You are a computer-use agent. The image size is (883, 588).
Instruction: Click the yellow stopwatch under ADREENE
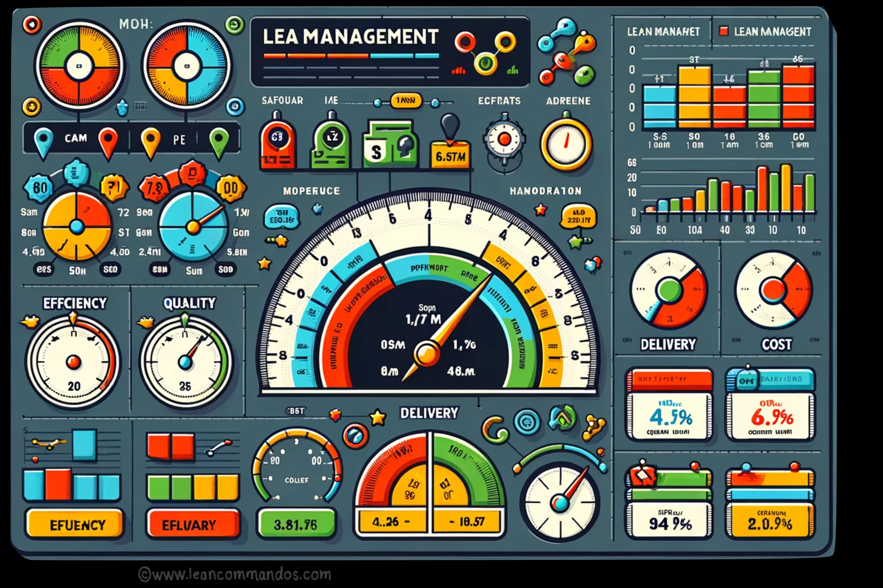(x=566, y=144)
